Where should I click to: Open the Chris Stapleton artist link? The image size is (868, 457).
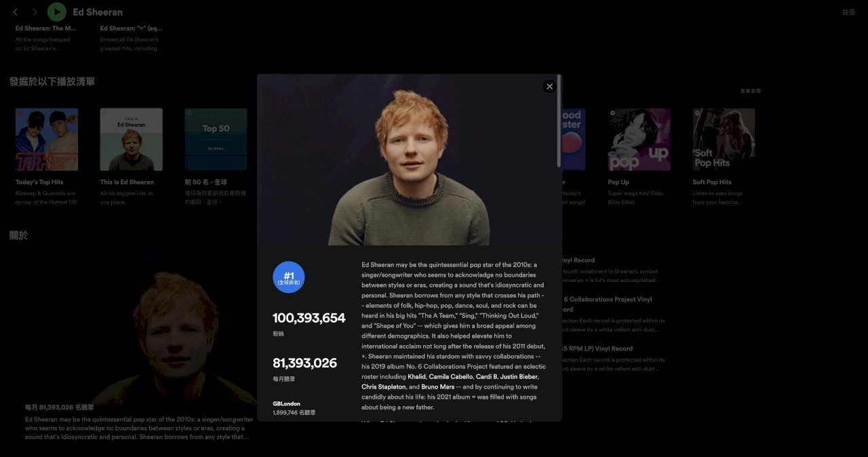coord(383,386)
